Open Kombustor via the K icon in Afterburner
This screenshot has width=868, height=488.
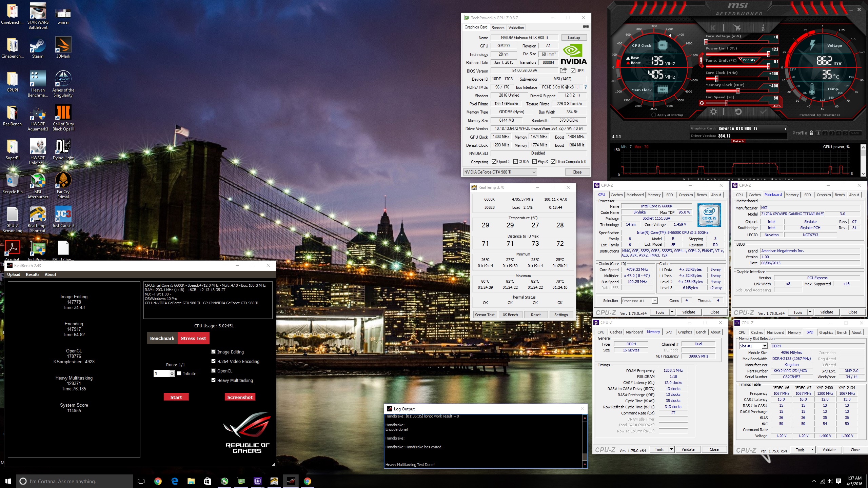[x=713, y=28]
